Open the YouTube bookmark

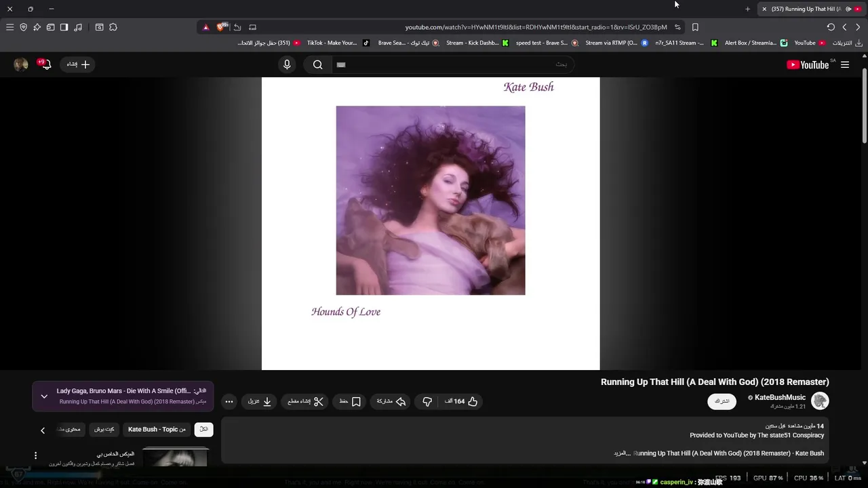(810, 43)
